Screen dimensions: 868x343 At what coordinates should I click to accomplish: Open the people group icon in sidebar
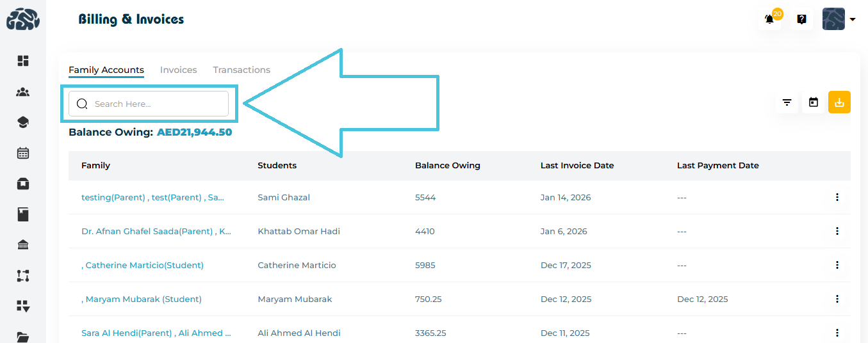point(23,92)
